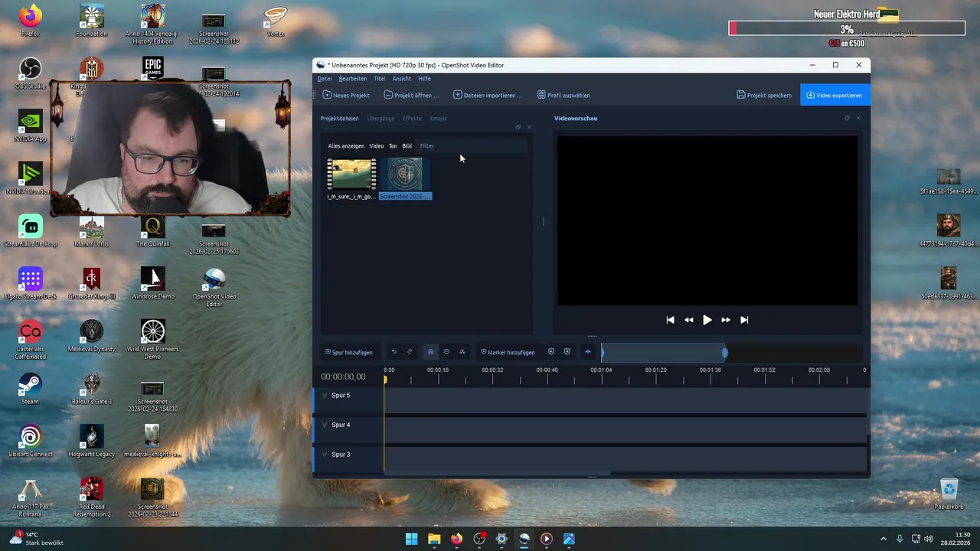Viewport: 980px width, 551px height.
Task: Toggle the razor cut tool
Action: [462, 352]
